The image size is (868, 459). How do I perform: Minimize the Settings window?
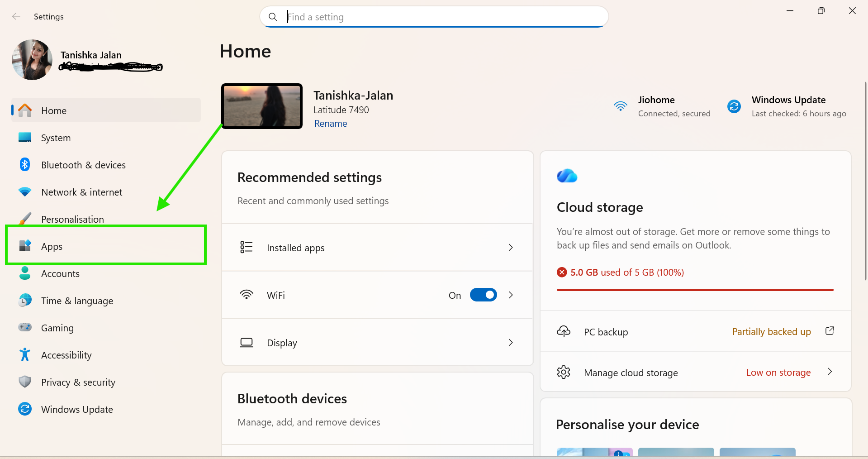click(790, 11)
